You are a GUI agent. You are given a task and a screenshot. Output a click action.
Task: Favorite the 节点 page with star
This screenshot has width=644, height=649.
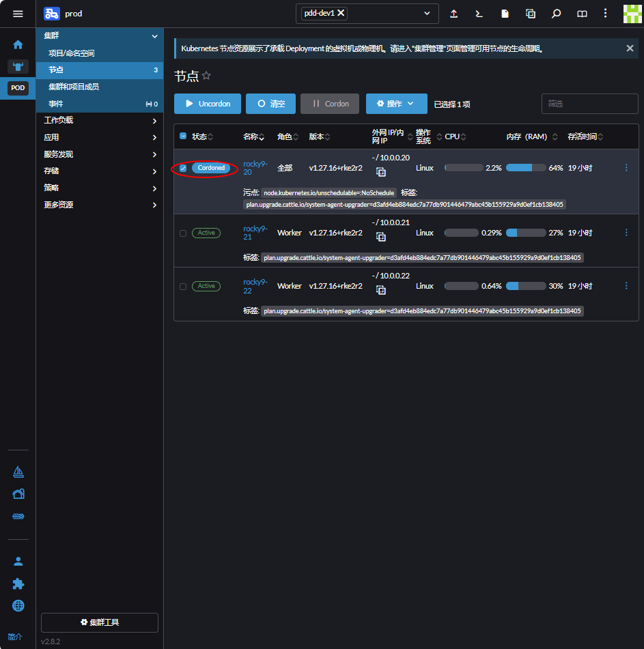[x=206, y=76]
